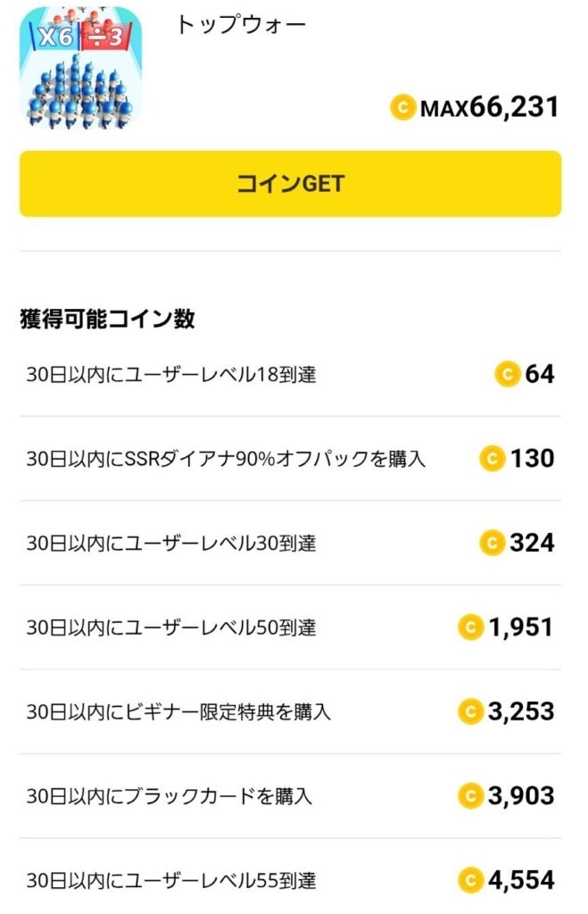
Task: Click coin icon next to 4,554 reward
Action: pyautogui.click(x=470, y=880)
